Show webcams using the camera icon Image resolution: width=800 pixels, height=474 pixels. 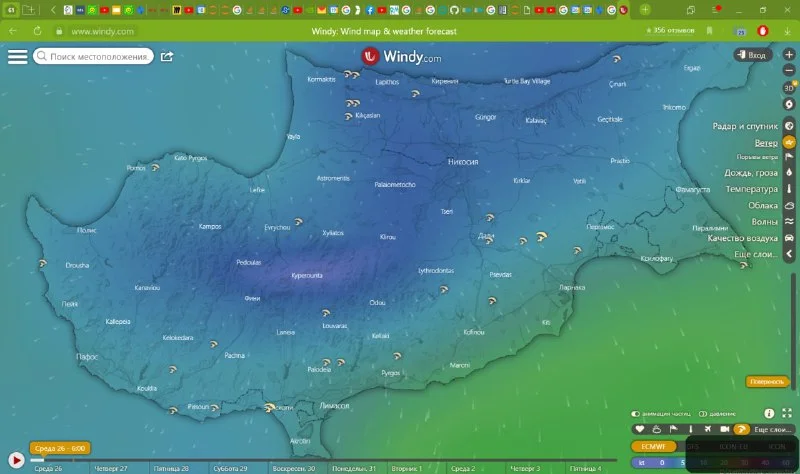tap(724, 430)
